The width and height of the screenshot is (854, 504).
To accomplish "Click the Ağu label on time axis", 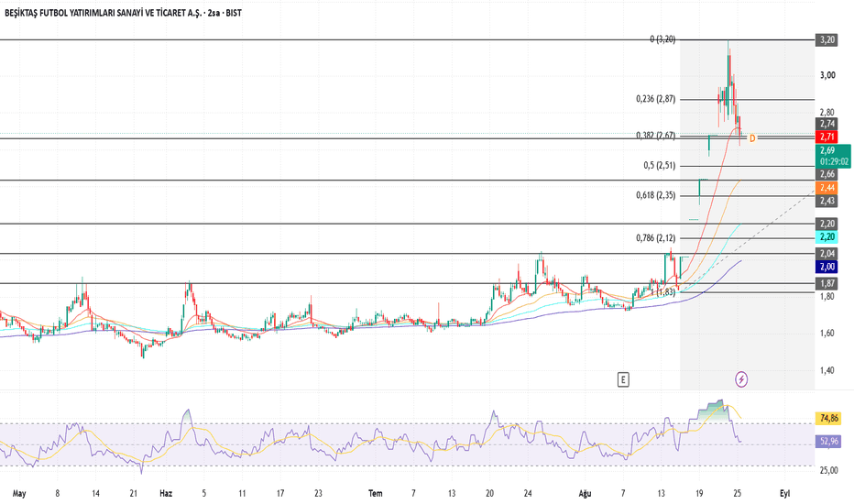I will coord(585,494).
